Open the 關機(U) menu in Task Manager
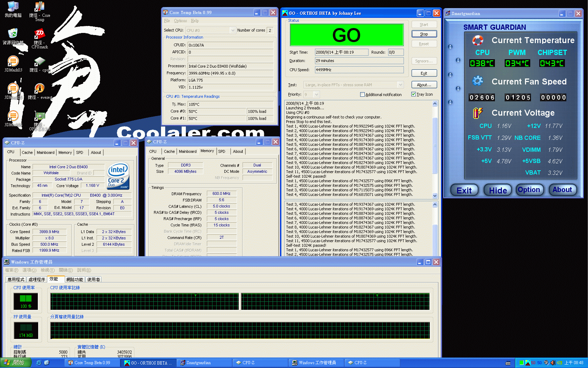Screen dimensions: 588x368 pos(66,270)
